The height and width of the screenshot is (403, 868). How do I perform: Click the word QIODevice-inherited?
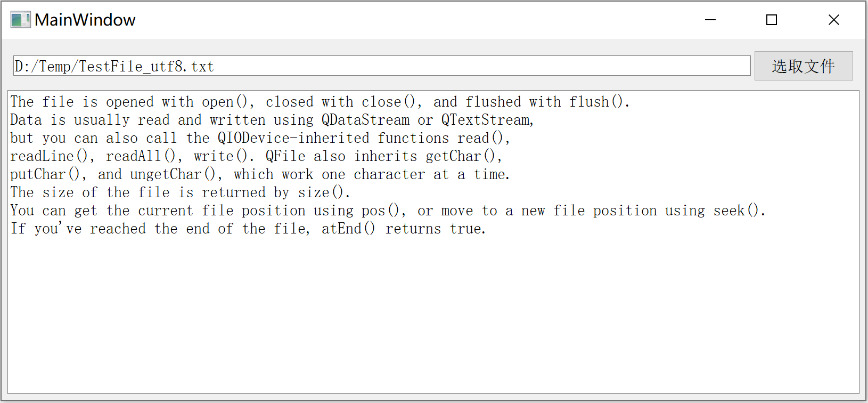pos(291,138)
